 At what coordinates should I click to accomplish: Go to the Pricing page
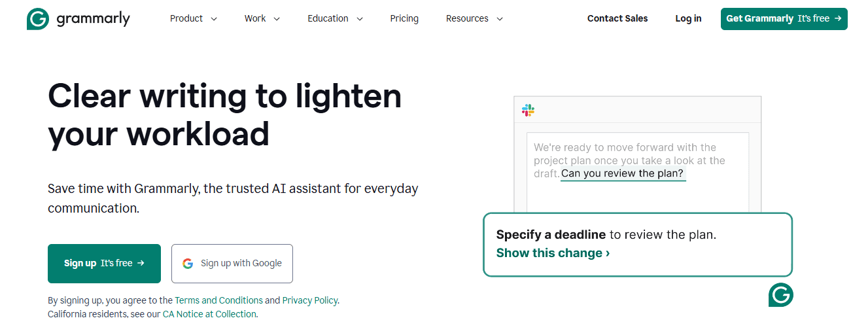click(x=404, y=18)
